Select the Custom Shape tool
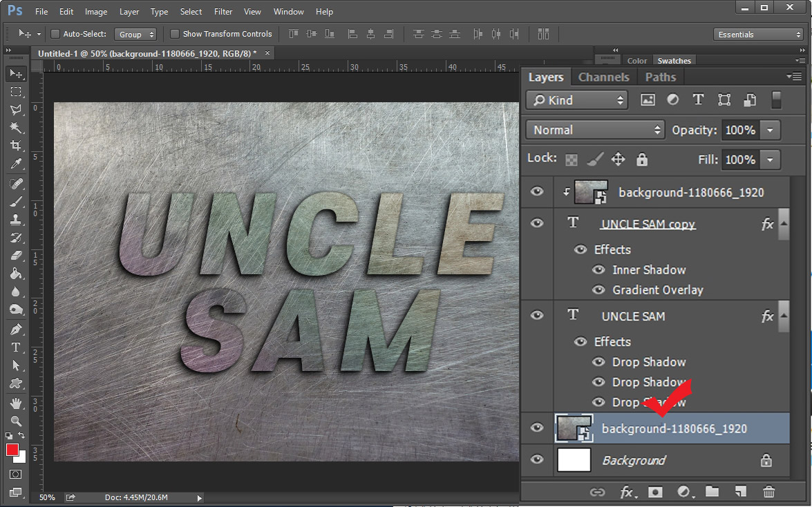Viewport: 812px width, 507px height. click(16, 383)
